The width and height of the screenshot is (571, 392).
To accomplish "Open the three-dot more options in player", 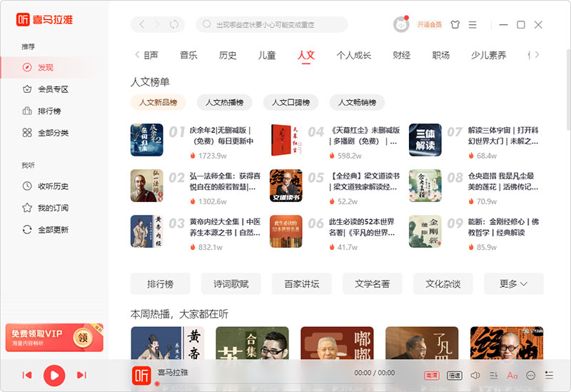I will (530, 375).
